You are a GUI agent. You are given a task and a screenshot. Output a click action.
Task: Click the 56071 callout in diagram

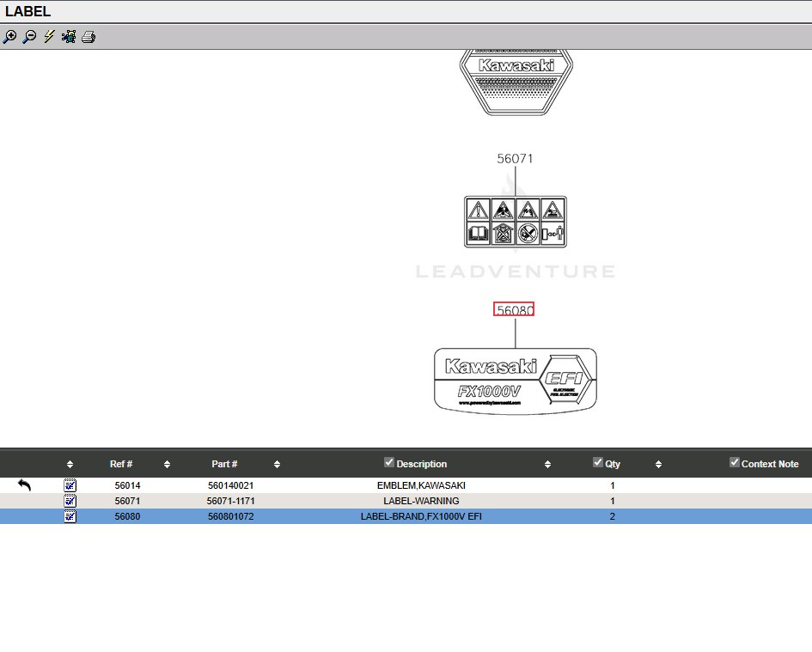515,159
